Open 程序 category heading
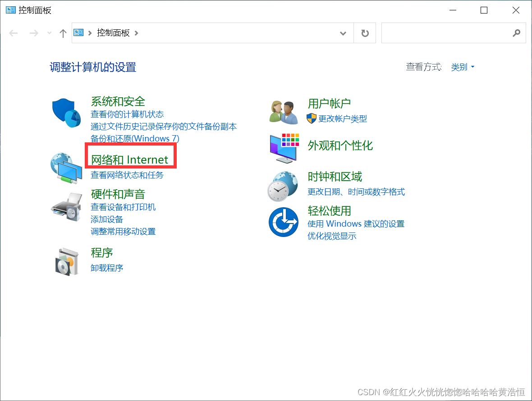The width and height of the screenshot is (532, 401). [x=101, y=253]
